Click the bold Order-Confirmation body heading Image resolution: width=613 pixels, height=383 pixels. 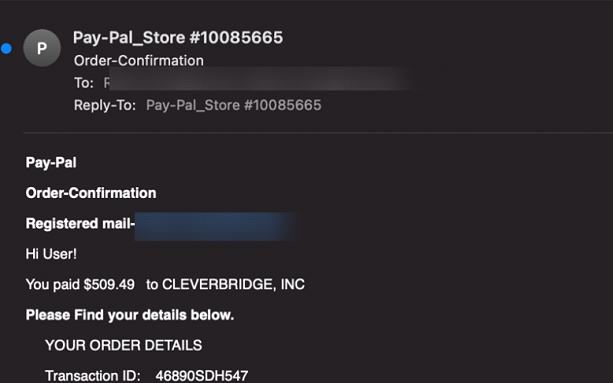(x=91, y=193)
